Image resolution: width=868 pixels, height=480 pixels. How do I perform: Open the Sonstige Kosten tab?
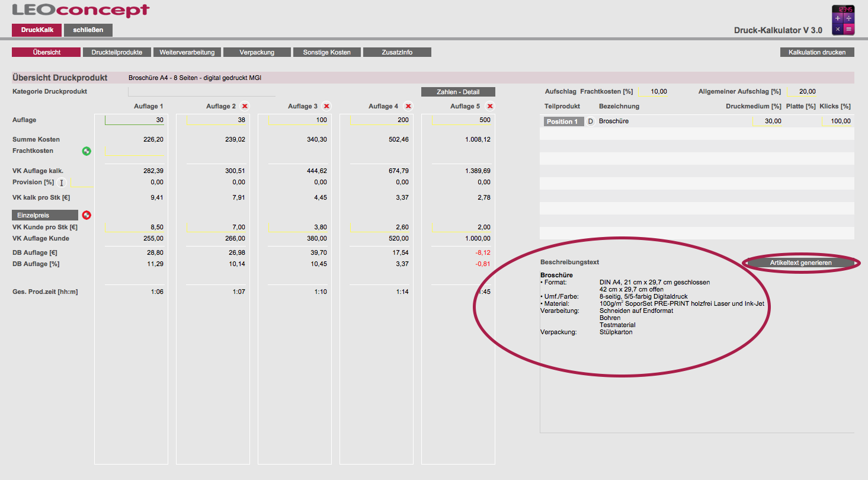[327, 52]
